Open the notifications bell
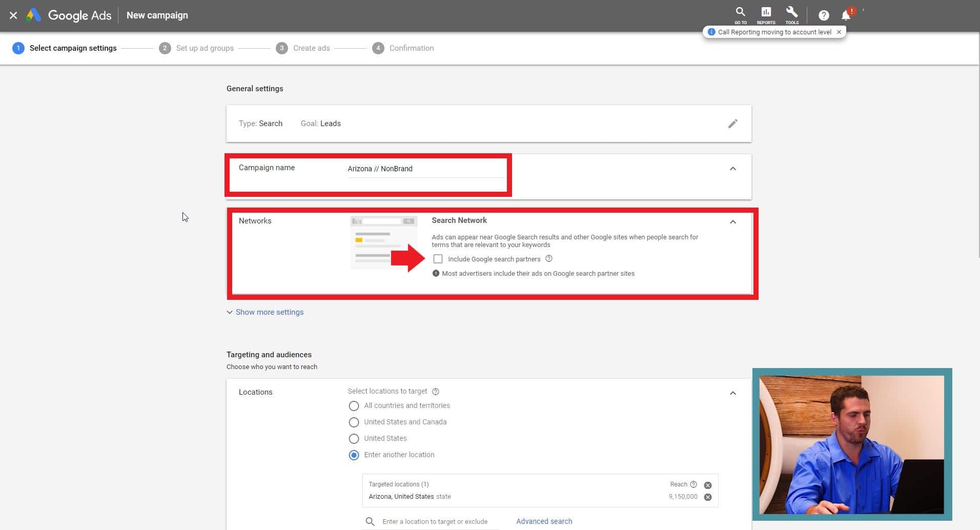This screenshot has height=530, width=980. pos(846,15)
